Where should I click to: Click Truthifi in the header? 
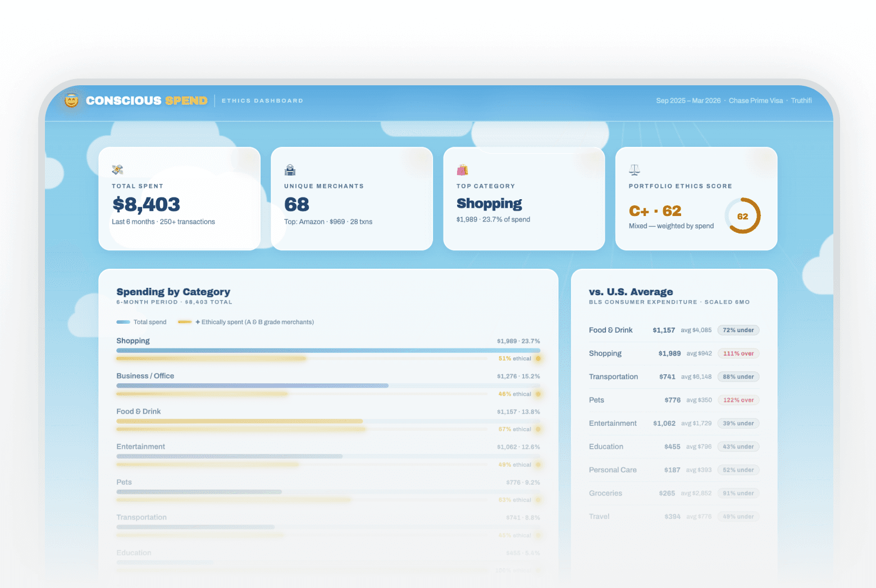pyautogui.click(x=801, y=101)
